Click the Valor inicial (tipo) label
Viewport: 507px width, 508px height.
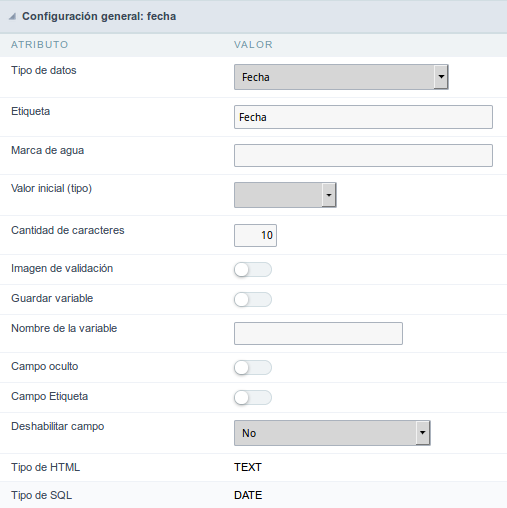51,189
